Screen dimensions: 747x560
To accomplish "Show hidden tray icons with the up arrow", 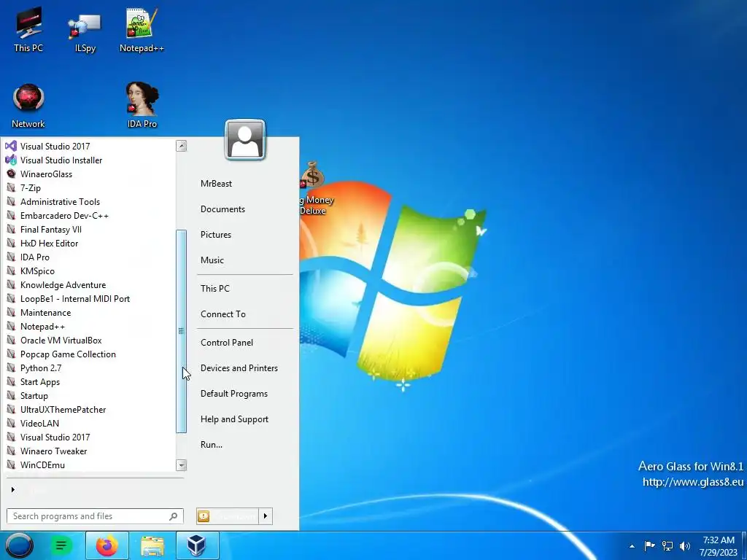I will (632, 545).
